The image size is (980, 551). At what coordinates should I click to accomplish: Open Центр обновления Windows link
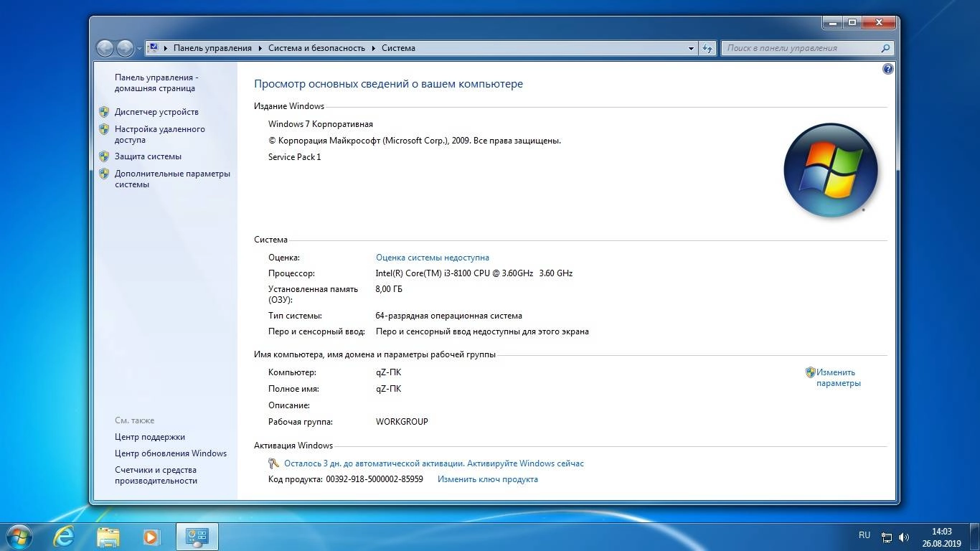pyautogui.click(x=171, y=453)
